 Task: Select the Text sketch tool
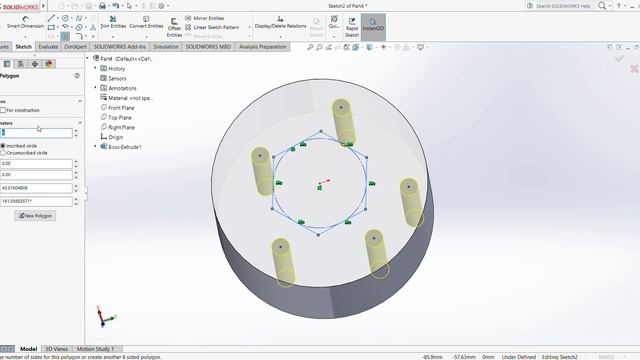tap(93, 27)
